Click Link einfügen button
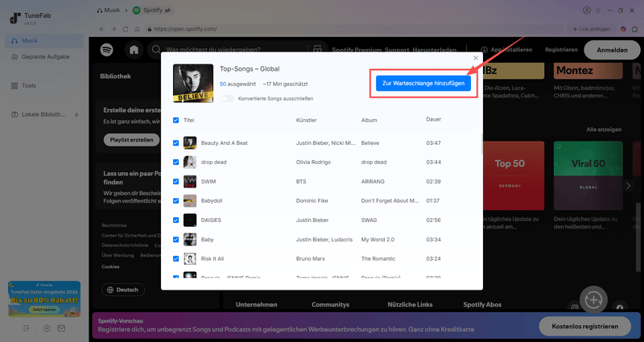The height and width of the screenshot is (342, 644). pos(591,29)
